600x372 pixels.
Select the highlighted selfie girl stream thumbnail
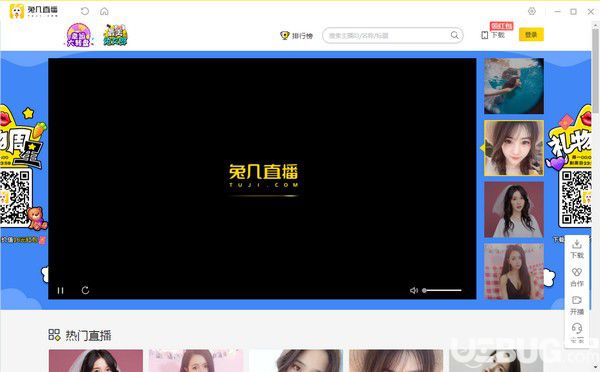coord(514,148)
